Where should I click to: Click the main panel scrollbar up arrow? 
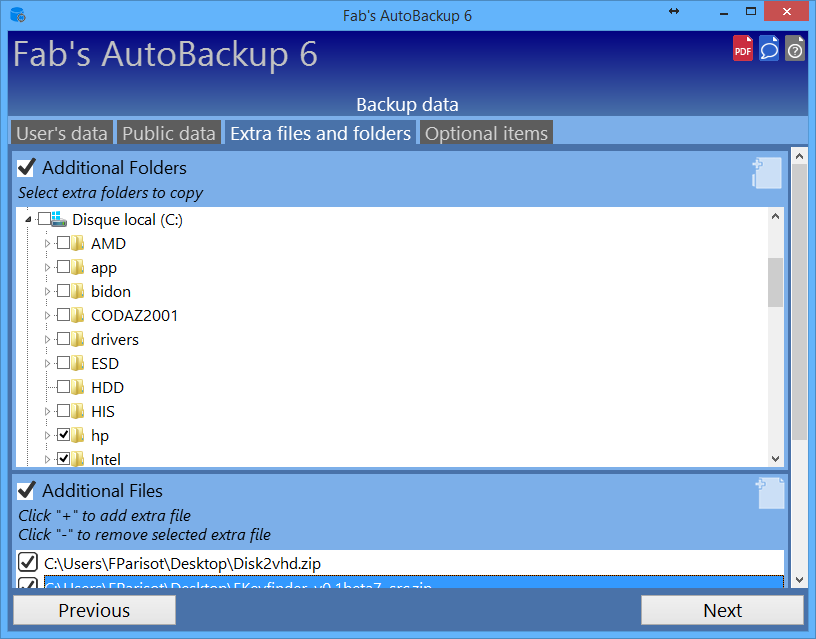click(x=799, y=156)
